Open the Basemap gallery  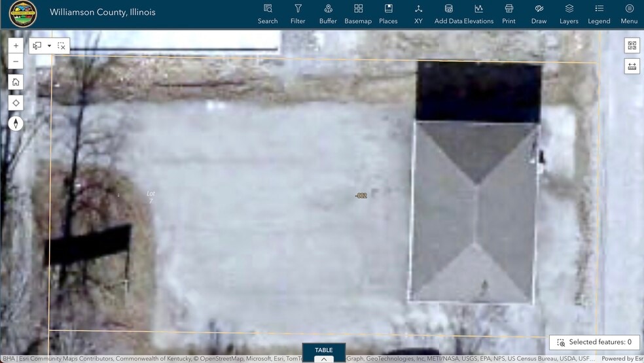click(358, 14)
